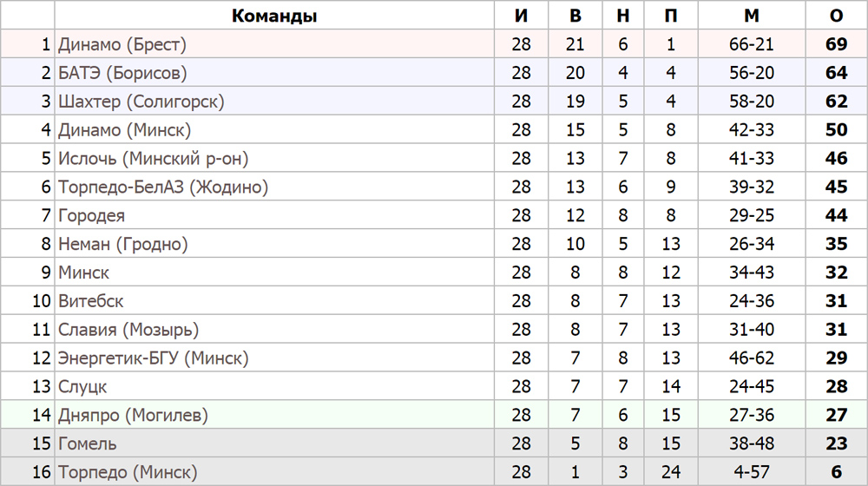Click the Ислочь (Минский р-он) team name
Image resolution: width=868 pixels, height=486 pixels.
pyautogui.click(x=154, y=158)
